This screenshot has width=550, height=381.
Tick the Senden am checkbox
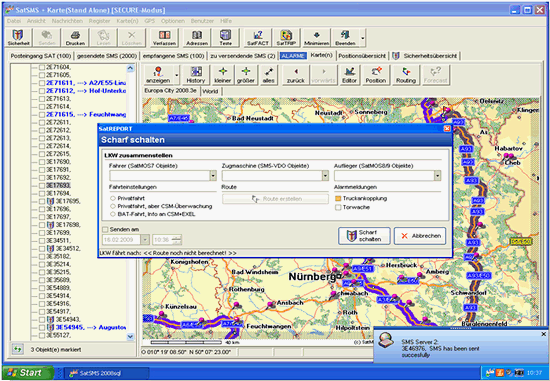[105, 229]
